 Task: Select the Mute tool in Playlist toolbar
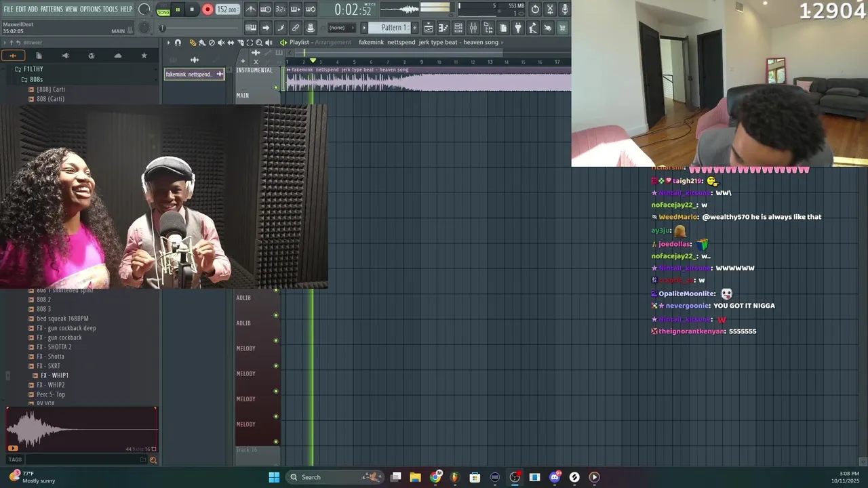[x=221, y=42]
